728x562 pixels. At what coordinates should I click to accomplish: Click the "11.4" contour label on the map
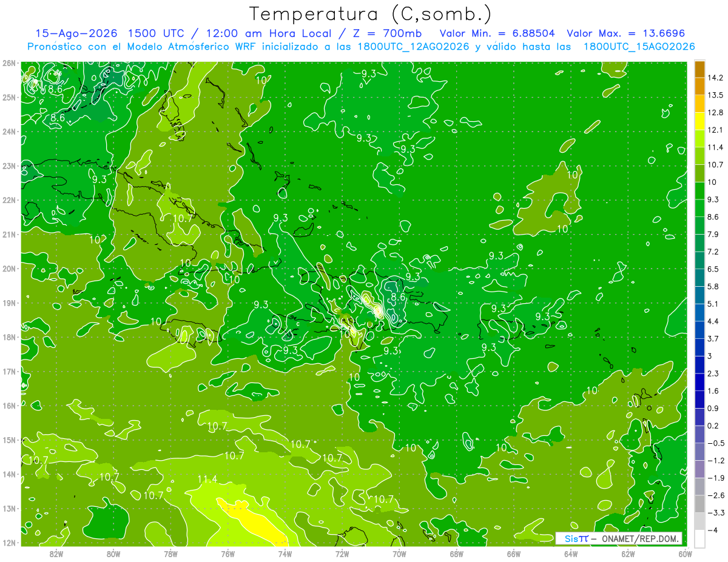click(x=207, y=480)
